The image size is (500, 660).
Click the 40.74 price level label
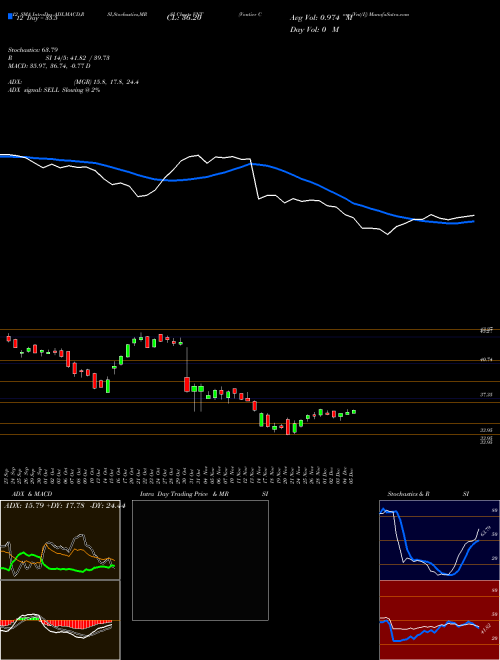pos(485,359)
